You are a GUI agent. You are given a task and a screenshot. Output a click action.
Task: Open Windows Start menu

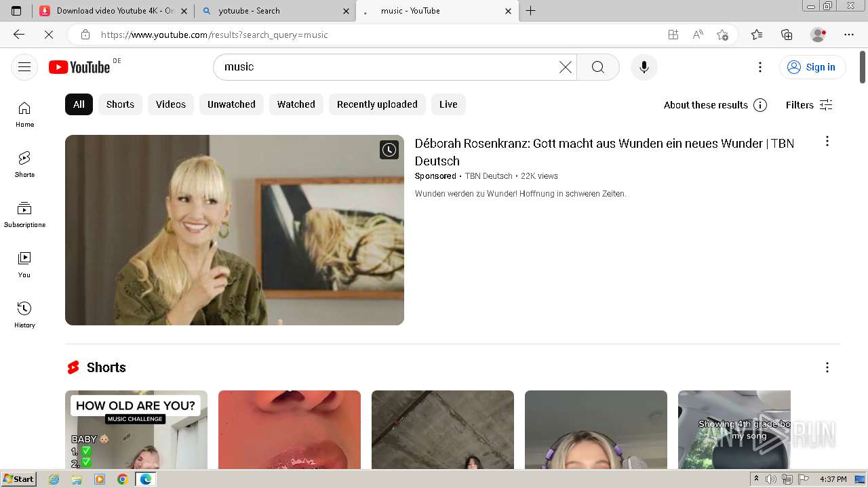click(18, 479)
